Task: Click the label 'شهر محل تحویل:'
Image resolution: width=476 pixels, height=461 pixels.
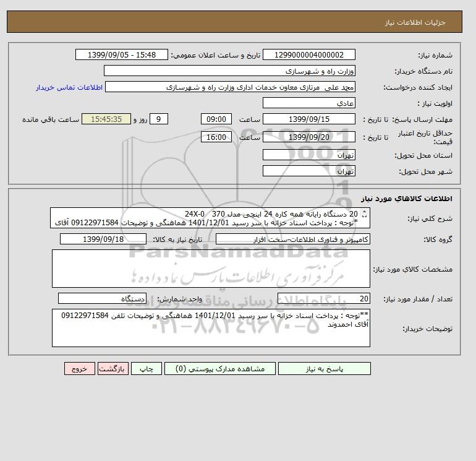Action: click(x=425, y=171)
